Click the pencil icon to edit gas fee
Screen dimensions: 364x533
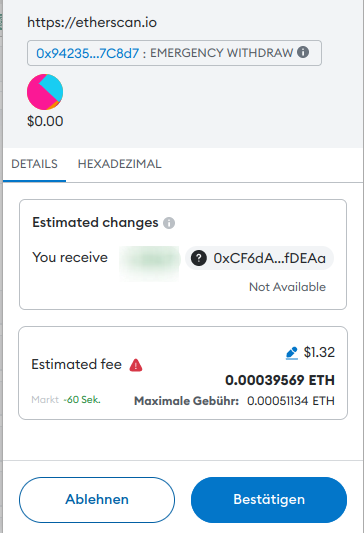(x=292, y=353)
